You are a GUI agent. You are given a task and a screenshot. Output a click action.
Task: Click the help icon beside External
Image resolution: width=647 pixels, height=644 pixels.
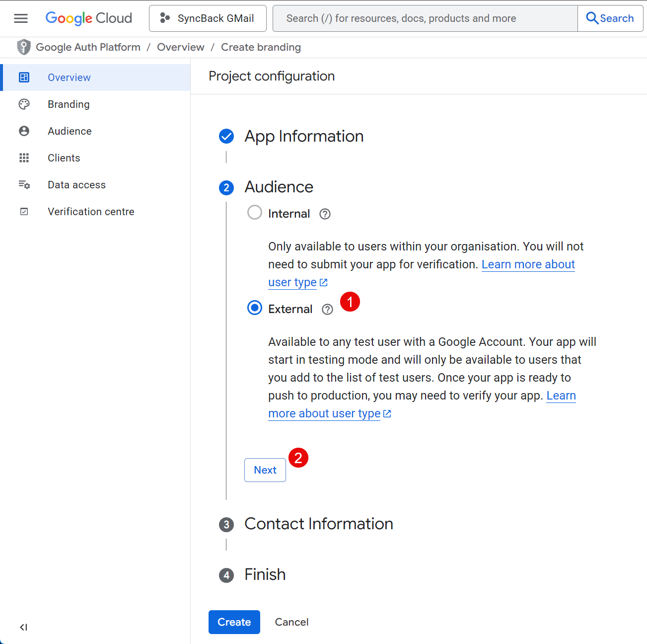[327, 310]
